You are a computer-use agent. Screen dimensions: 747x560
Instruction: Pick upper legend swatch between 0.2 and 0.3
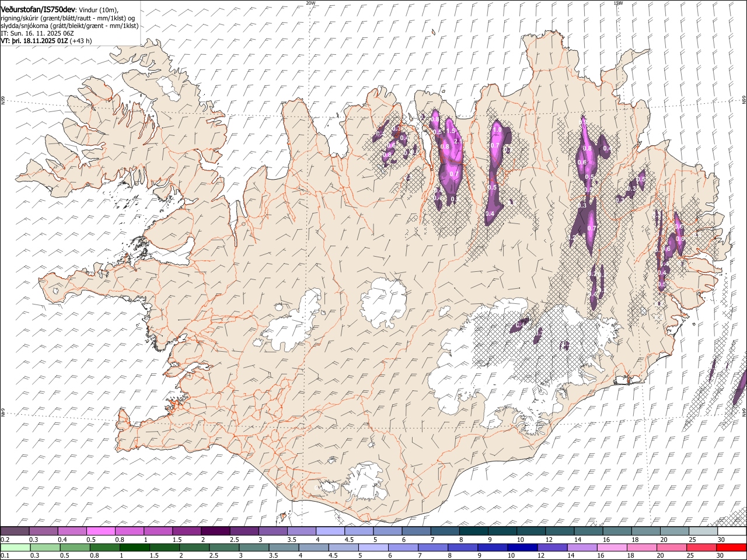[15, 531]
